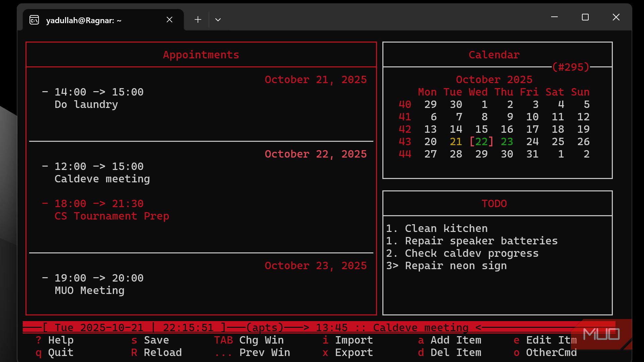
Task: Click the Import shortcut label
Action: click(354, 340)
